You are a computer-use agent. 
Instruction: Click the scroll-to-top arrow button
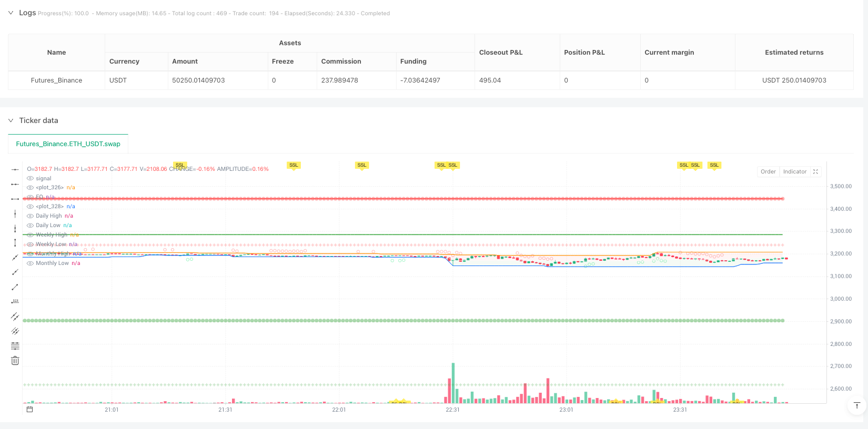tap(856, 405)
